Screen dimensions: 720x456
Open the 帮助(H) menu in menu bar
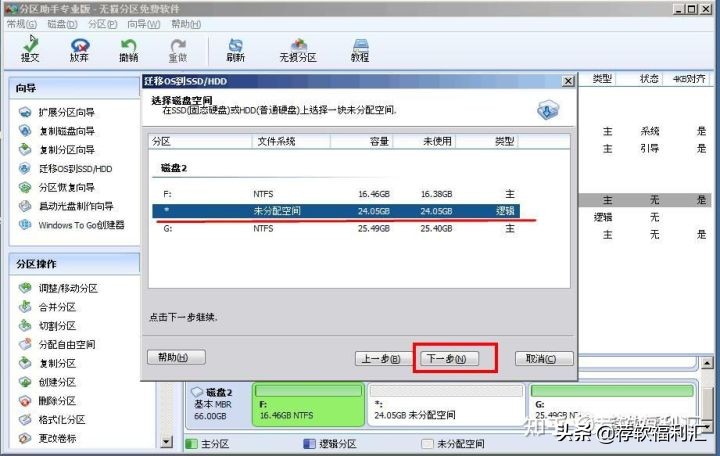[x=186, y=24]
